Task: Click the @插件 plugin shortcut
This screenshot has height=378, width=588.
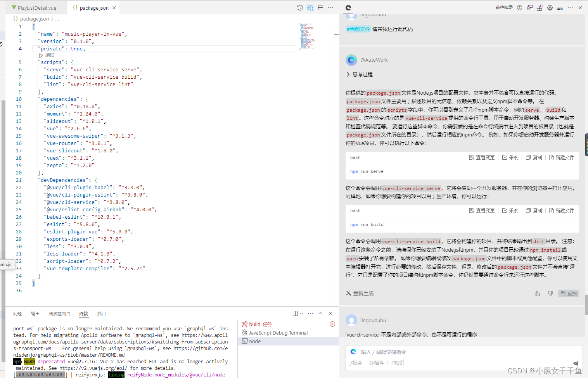Action: click(x=377, y=363)
